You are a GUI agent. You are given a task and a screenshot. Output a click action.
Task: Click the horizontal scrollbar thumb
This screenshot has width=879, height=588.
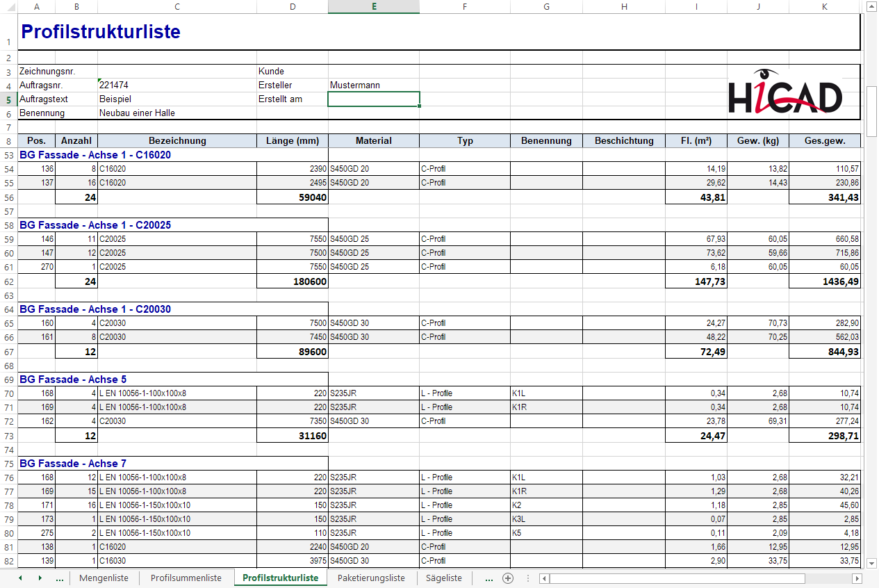click(677, 578)
